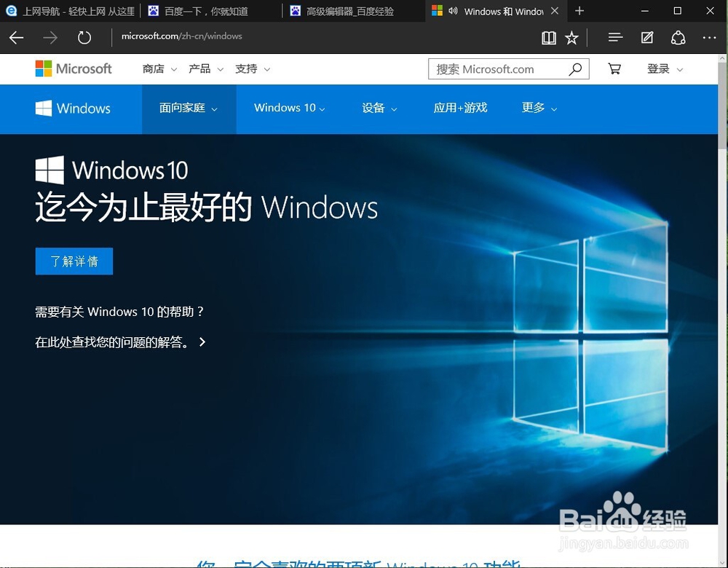Open the shopping cart icon
Viewport: 728px width, 568px height.
click(x=614, y=68)
